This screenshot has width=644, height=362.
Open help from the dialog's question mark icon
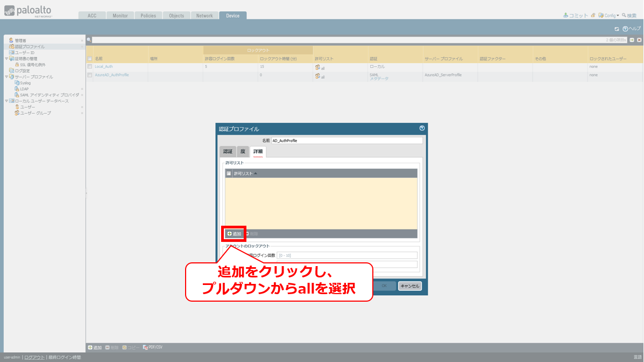click(422, 128)
